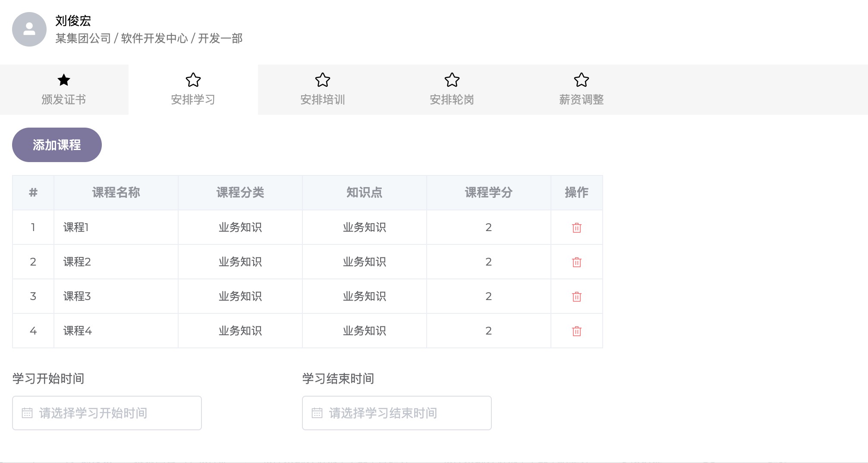Click the 刘俊宏 user name
868x463 pixels.
[73, 21]
